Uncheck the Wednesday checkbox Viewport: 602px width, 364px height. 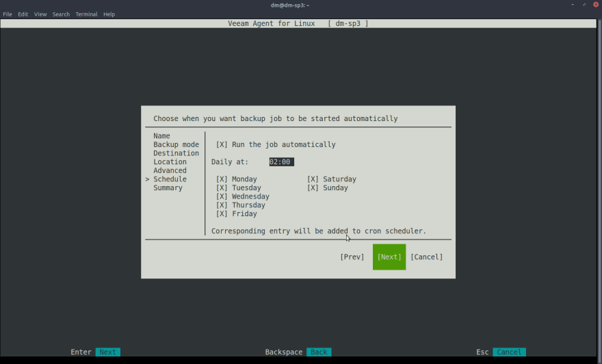tap(222, 196)
